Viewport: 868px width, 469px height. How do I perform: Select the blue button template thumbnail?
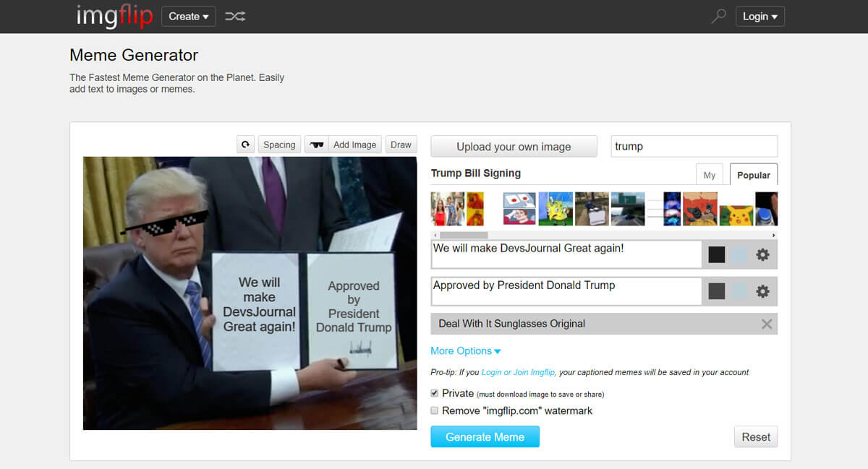tap(767, 209)
